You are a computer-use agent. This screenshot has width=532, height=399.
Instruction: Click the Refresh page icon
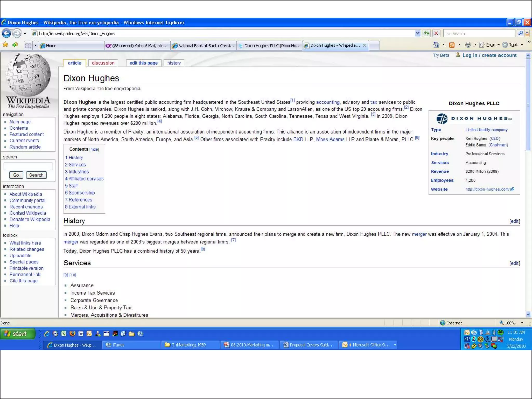tap(427, 34)
